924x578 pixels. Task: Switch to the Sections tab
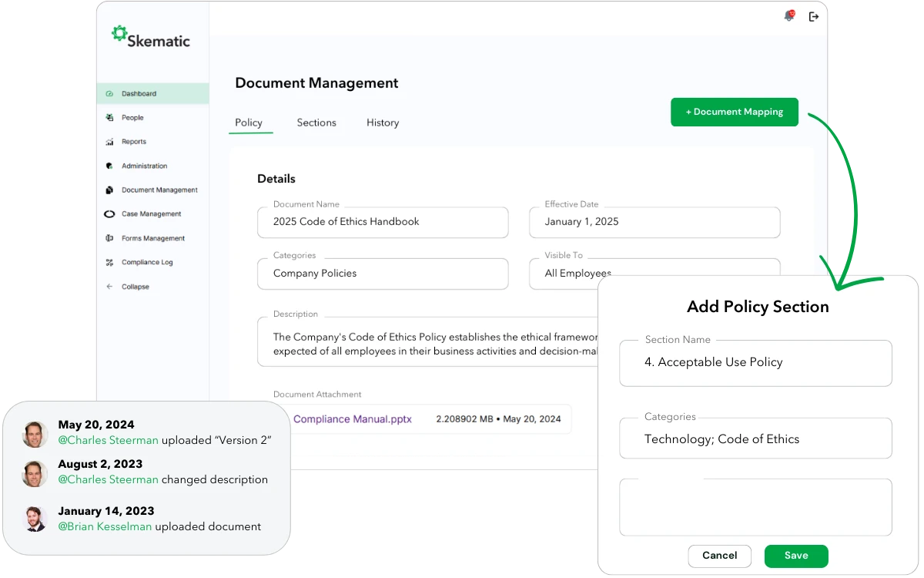(316, 123)
